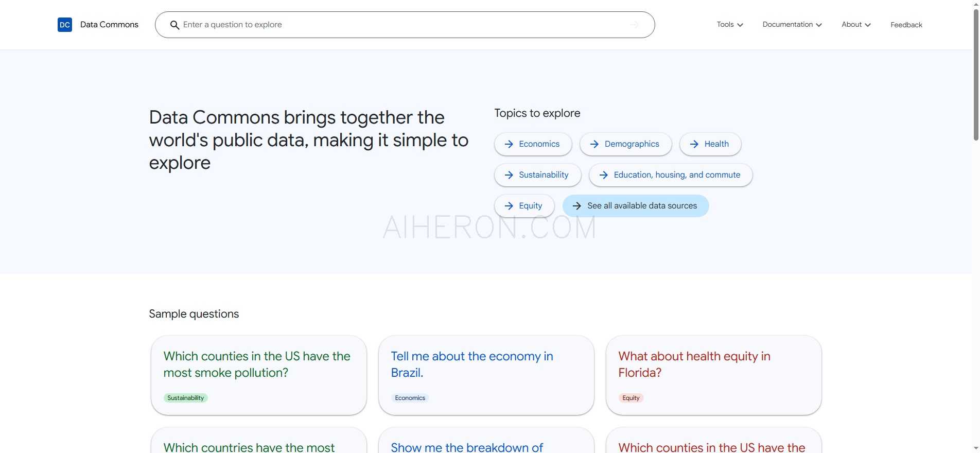Click the DC logo icon

coord(64,24)
